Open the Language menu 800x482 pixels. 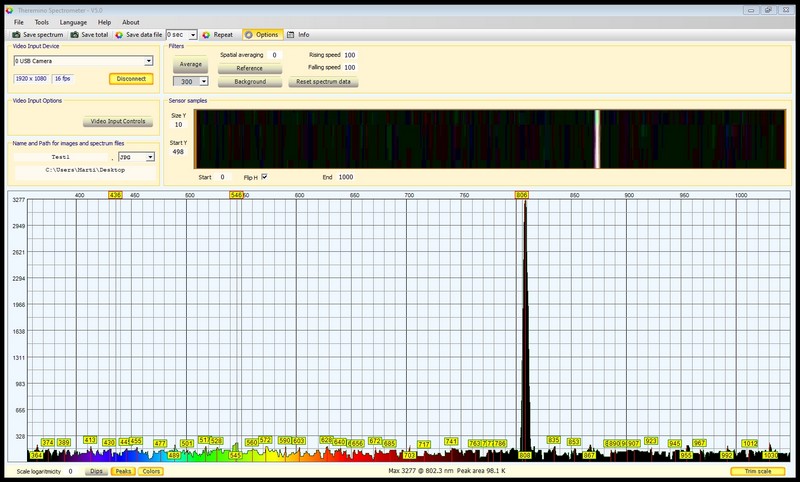coord(73,21)
